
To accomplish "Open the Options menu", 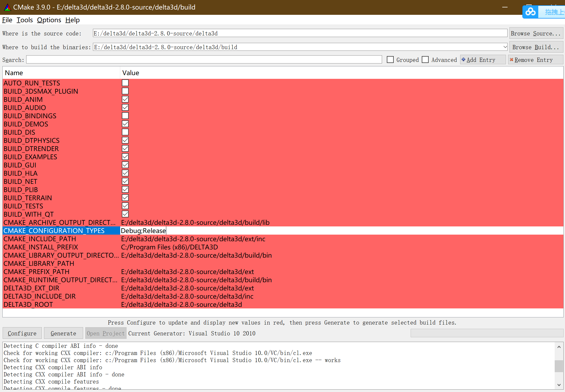I will coord(49,20).
